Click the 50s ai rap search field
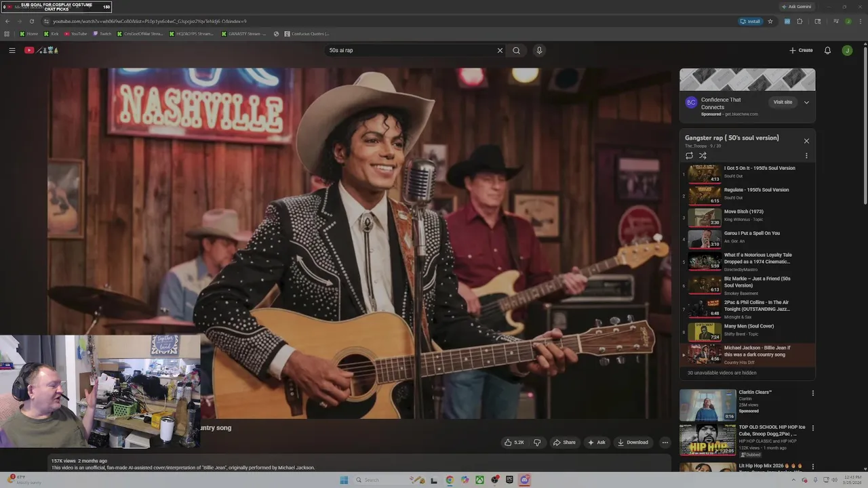868x488 pixels. (410, 50)
